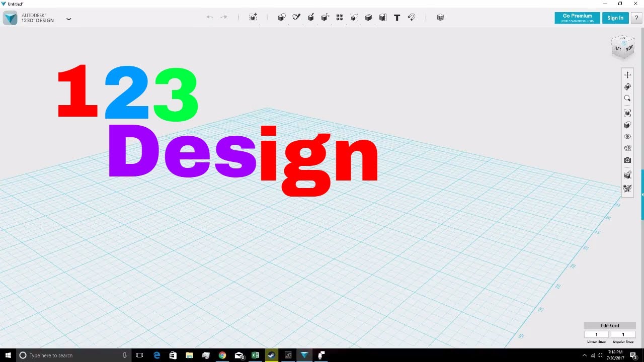Open the Windows Start menu
644x362 pixels.
pos(8,355)
